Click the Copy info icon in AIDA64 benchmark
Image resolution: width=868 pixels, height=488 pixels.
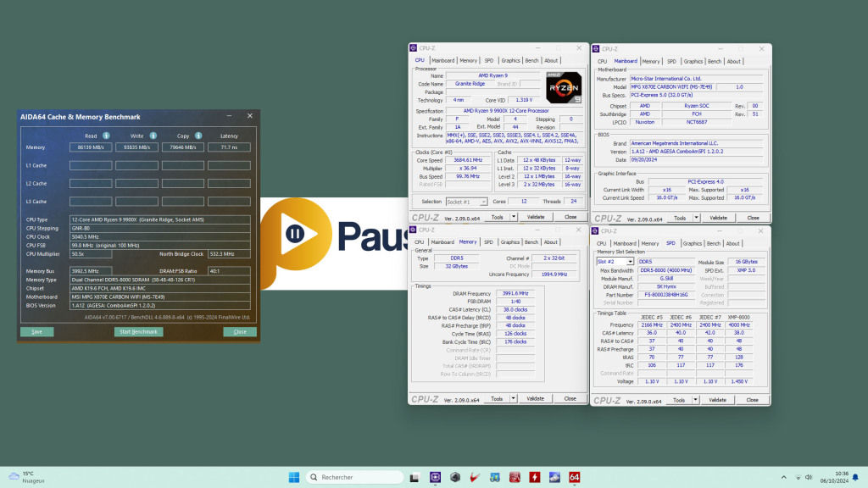198,136
